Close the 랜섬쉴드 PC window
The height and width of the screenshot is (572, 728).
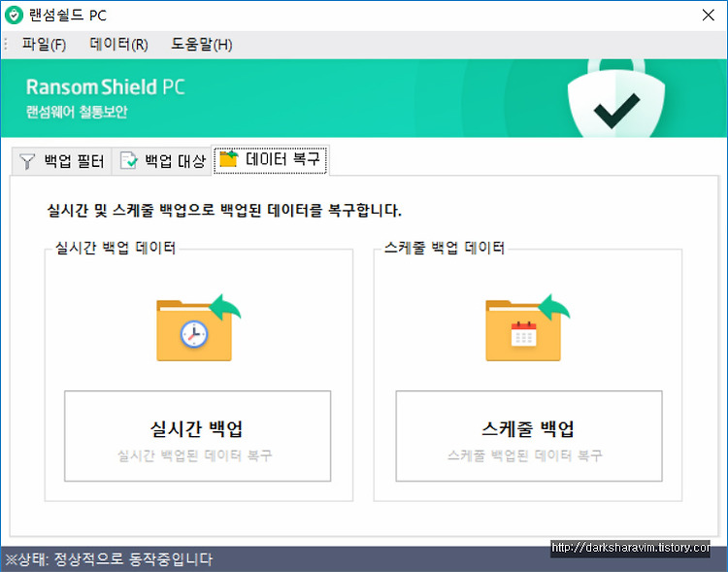click(x=708, y=16)
